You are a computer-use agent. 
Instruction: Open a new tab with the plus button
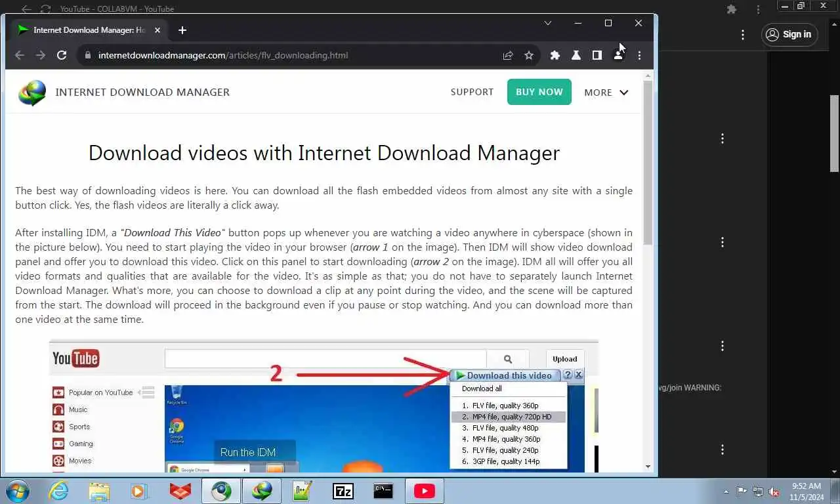click(x=182, y=30)
